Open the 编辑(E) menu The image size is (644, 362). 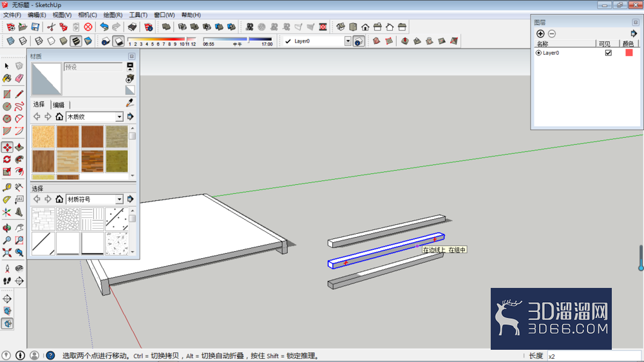[x=37, y=15]
